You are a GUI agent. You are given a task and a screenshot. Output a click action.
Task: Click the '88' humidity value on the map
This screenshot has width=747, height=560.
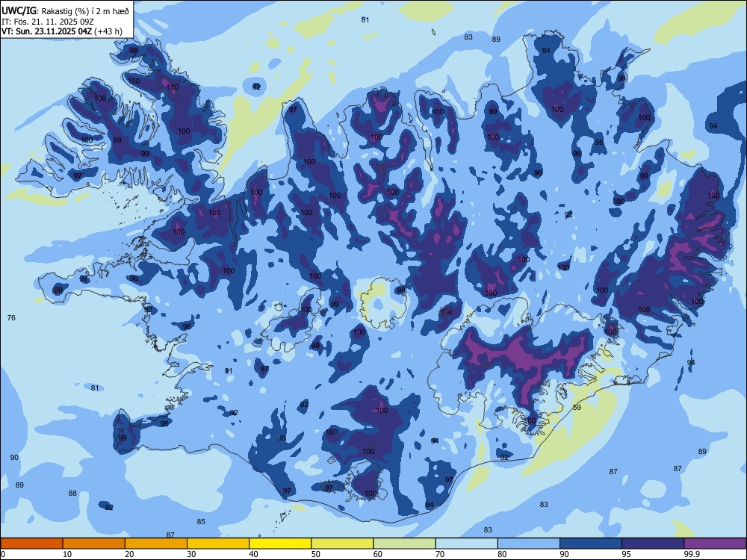pos(72,494)
